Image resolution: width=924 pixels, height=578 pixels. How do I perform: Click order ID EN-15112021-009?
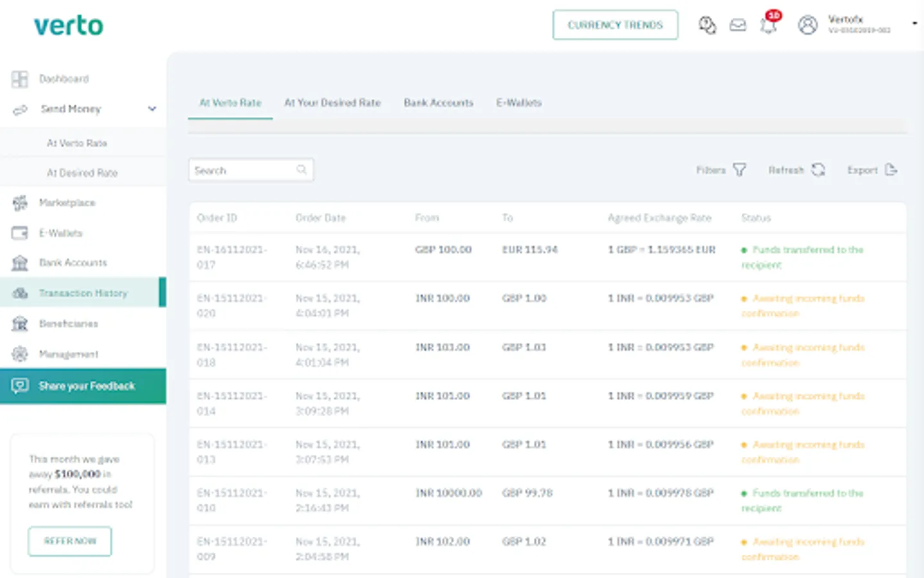[x=232, y=549]
